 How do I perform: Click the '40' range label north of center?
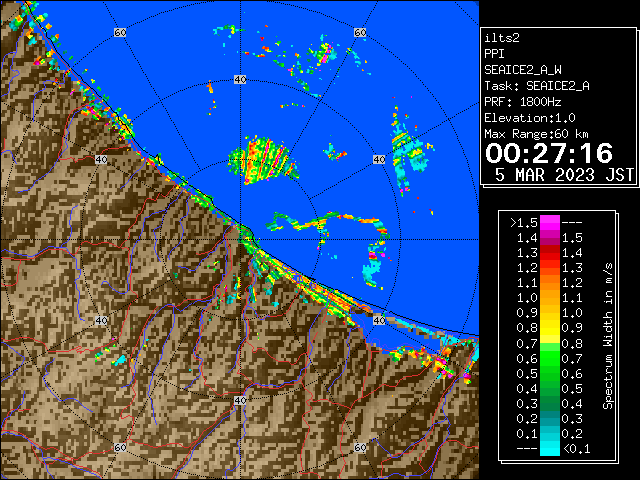pyautogui.click(x=240, y=80)
